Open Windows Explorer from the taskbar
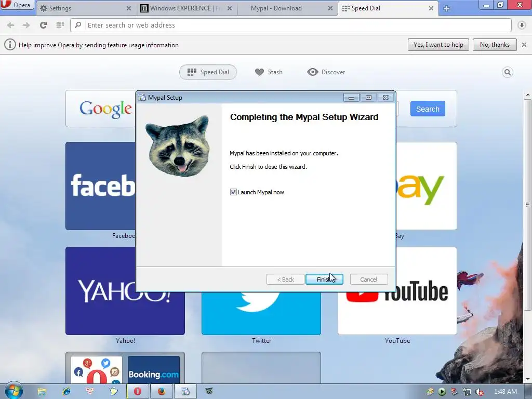The image size is (532, 399). 42,392
